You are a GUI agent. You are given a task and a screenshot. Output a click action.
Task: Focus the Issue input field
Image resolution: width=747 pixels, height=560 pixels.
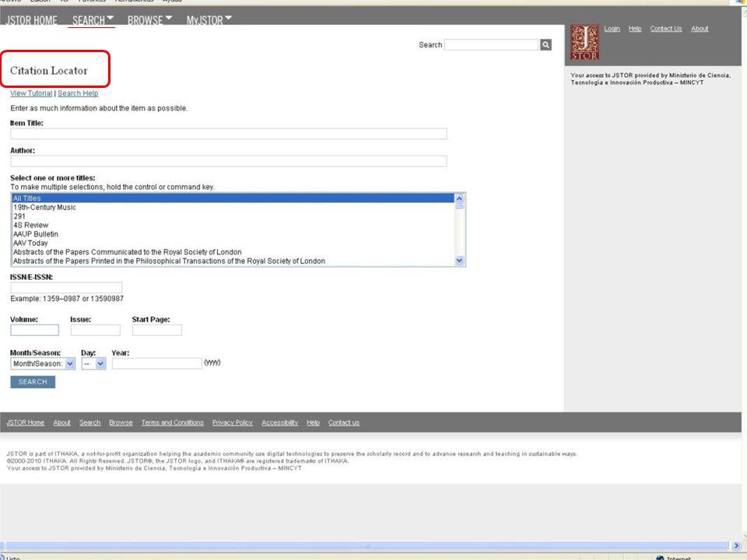pyautogui.click(x=95, y=330)
